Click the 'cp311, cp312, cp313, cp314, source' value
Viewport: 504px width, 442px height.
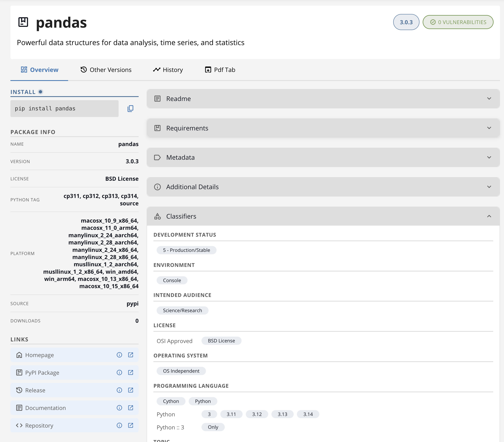click(x=101, y=200)
